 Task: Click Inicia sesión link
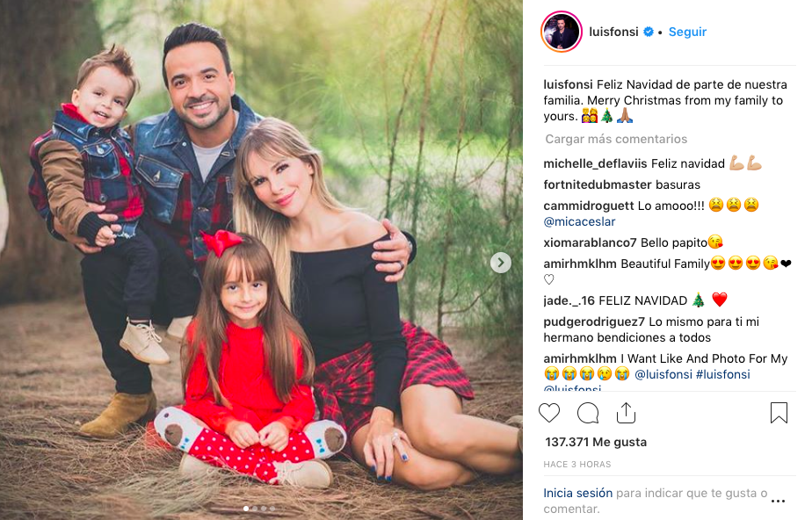pos(577,493)
